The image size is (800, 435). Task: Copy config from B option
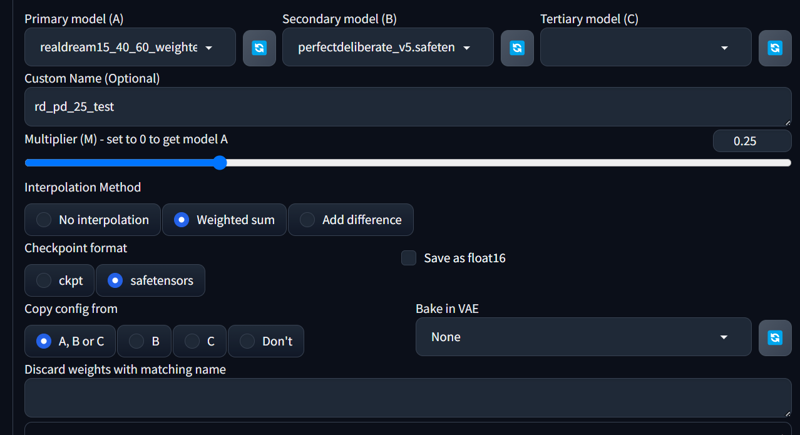pos(144,341)
